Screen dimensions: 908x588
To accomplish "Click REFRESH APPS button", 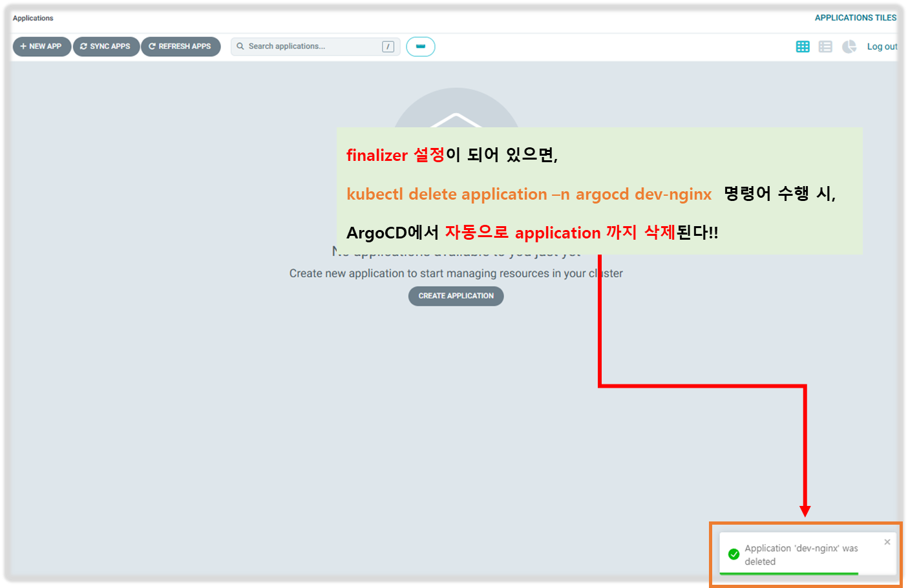I will [181, 47].
